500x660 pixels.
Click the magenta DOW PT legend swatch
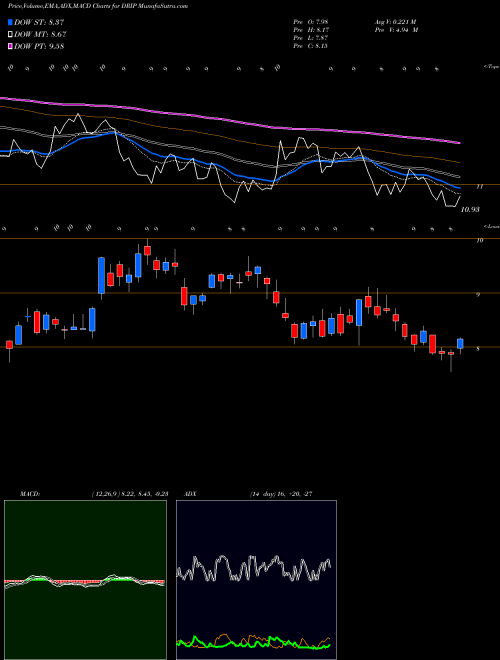(x=10, y=47)
